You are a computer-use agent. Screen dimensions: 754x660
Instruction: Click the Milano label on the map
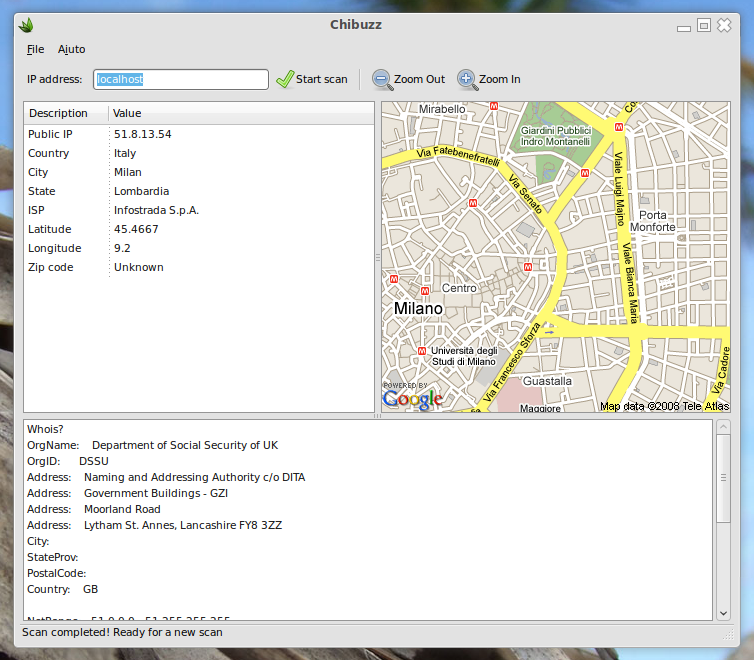point(418,309)
